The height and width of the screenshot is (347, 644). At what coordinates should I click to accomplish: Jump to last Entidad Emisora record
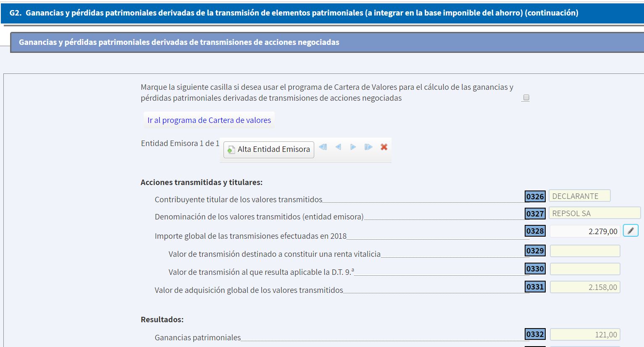(368, 147)
